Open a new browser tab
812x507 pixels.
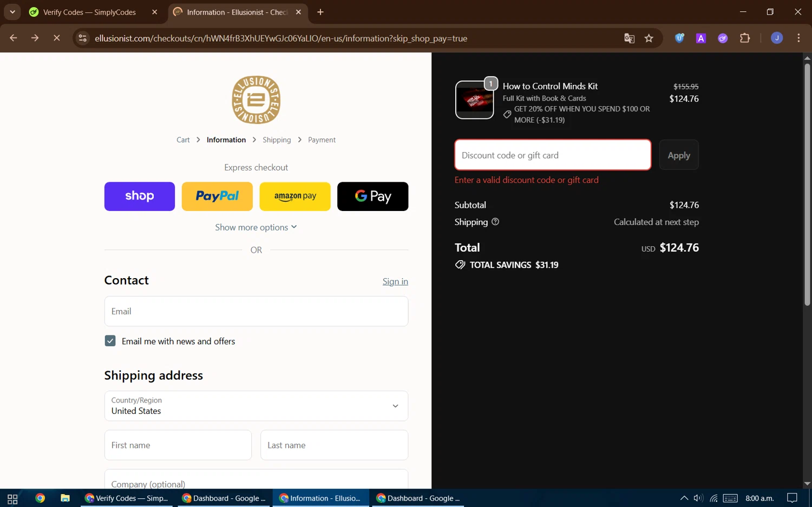pyautogui.click(x=320, y=12)
